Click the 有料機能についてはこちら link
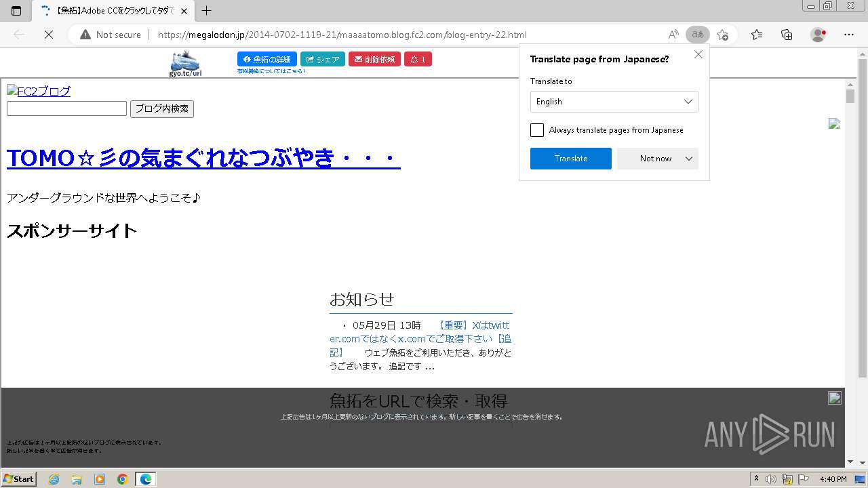 [272, 71]
